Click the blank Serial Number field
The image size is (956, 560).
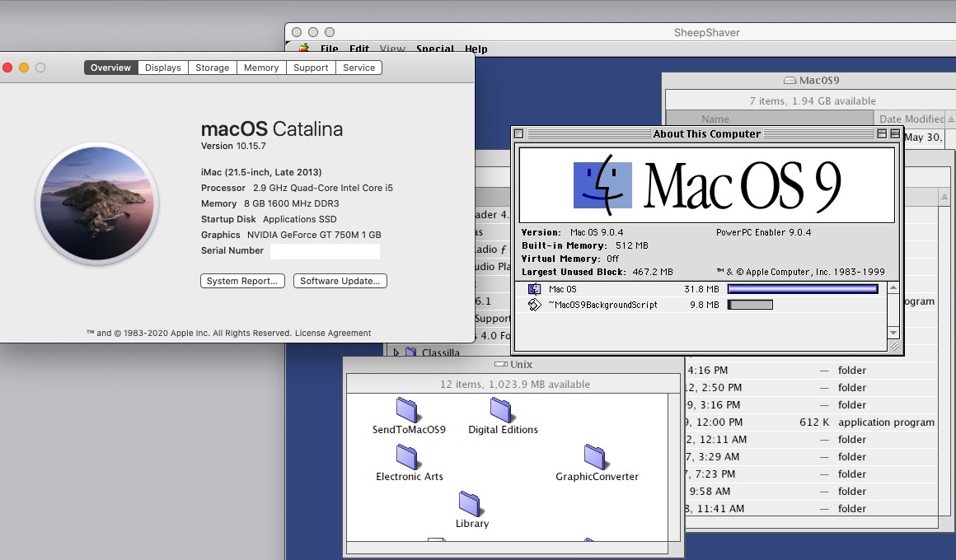pyautogui.click(x=325, y=251)
